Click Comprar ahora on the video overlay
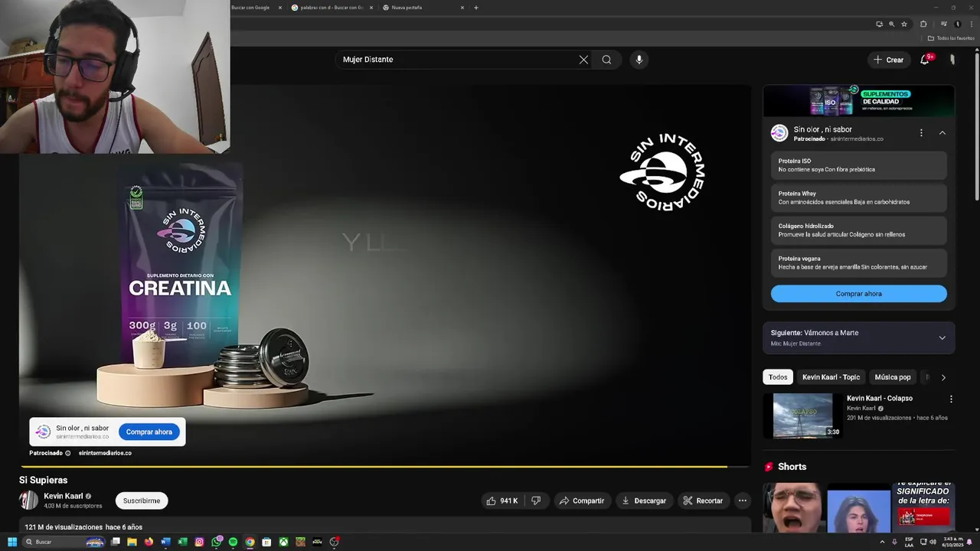The image size is (980, 551). click(149, 432)
